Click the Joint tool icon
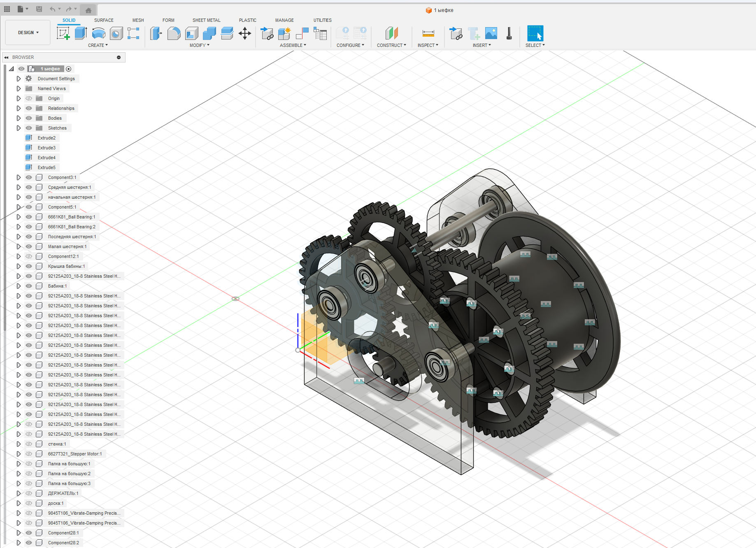 [302, 33]
